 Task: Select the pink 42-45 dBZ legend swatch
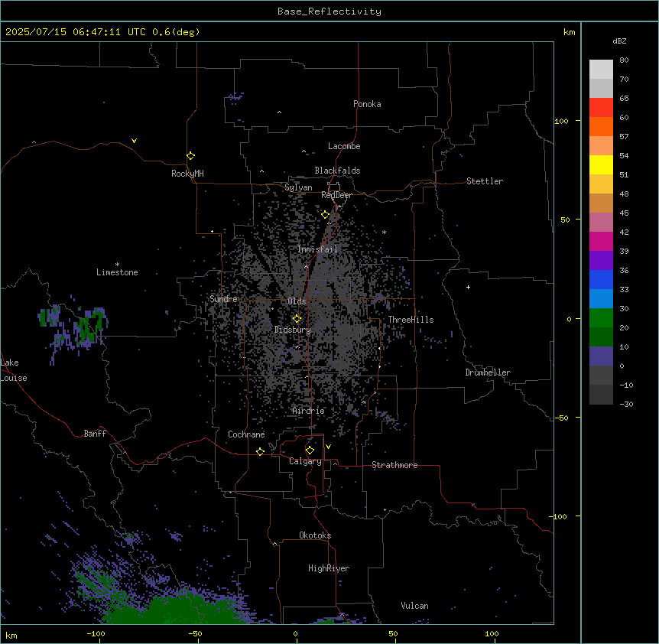tap(601, 223)
